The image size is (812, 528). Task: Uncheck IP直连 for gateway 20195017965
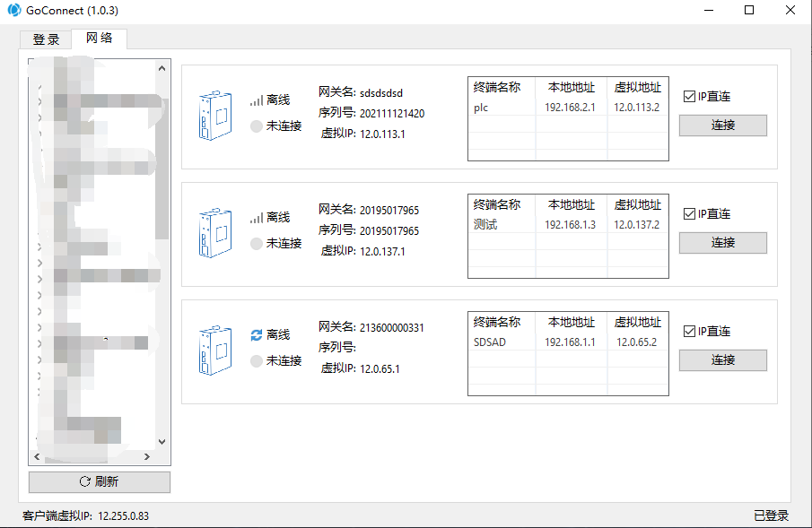pos(689,214)
